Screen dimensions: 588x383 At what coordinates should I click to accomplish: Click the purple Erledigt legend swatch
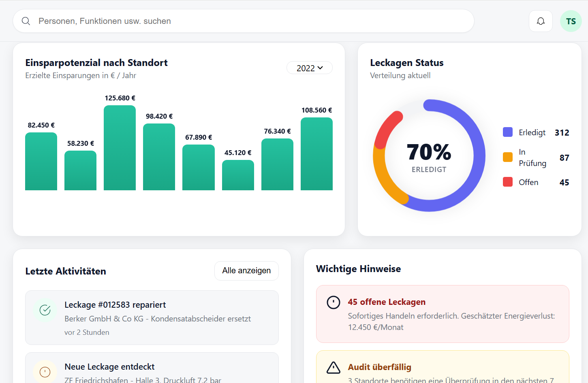507,132
